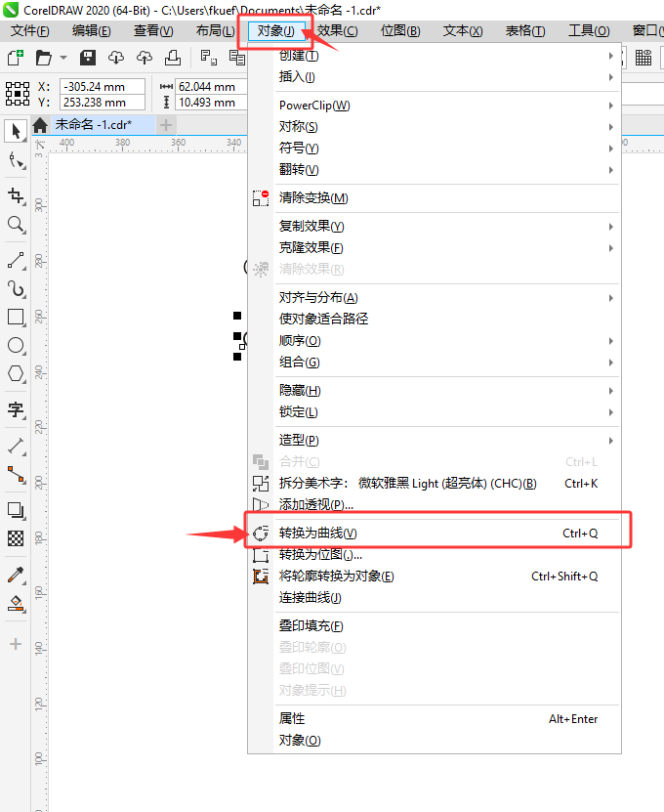Choose 转换为曲线(V) menu entry
This screenshot has width=664, height=812.
435,534
